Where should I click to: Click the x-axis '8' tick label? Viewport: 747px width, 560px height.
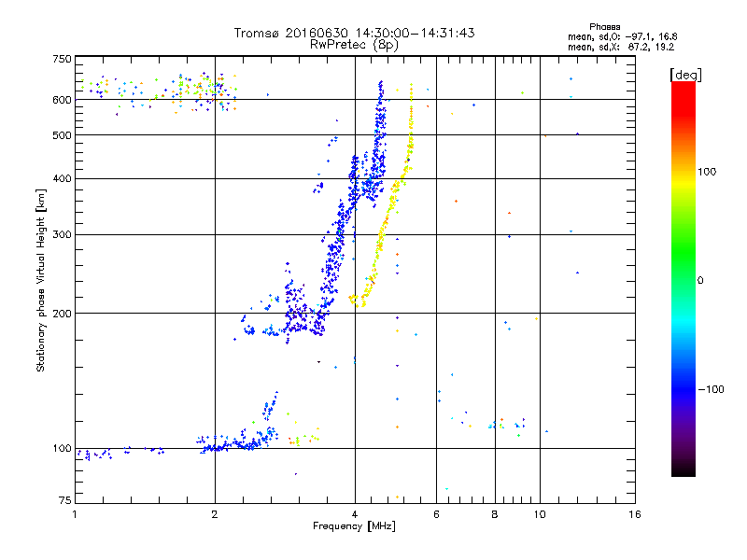495,514
